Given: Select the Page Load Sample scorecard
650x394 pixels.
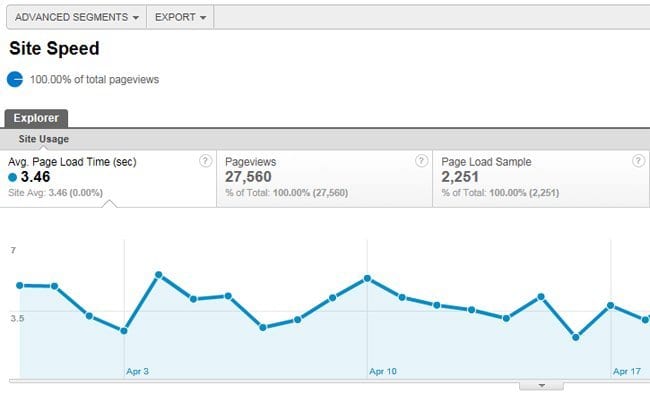Looking at the screenshot, I should (x=541, y=178).
